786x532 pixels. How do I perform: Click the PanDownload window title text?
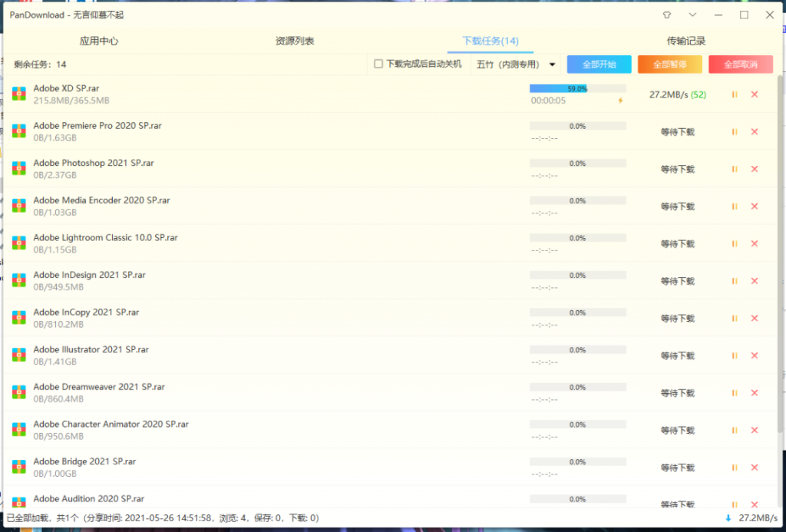(67, 15)
